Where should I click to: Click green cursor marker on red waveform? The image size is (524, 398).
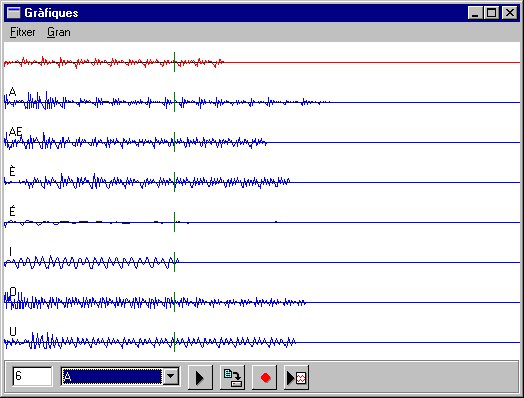[x=174, y=62]
